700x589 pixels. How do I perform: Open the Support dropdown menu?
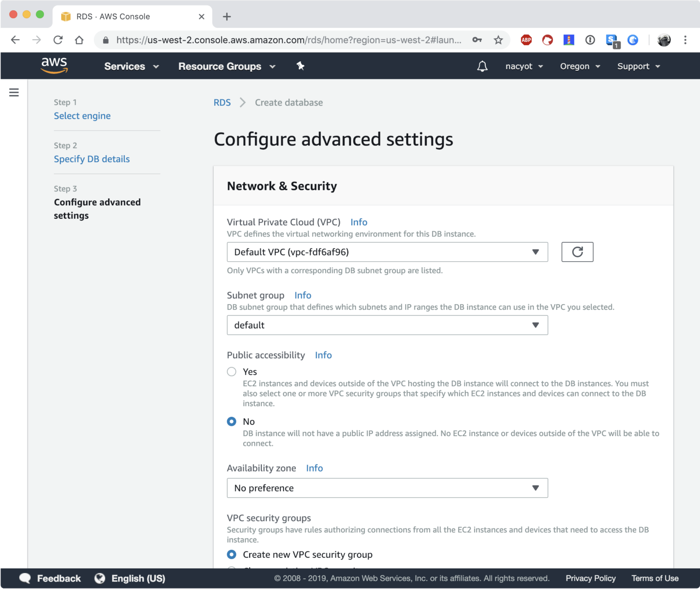coord(638,66)
